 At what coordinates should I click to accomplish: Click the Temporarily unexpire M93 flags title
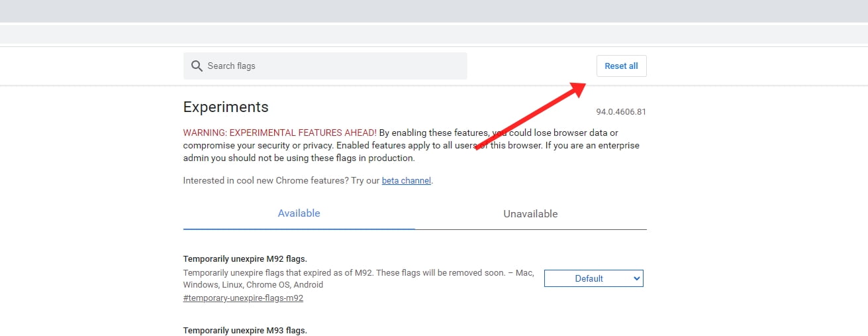(x=245, y=330)
